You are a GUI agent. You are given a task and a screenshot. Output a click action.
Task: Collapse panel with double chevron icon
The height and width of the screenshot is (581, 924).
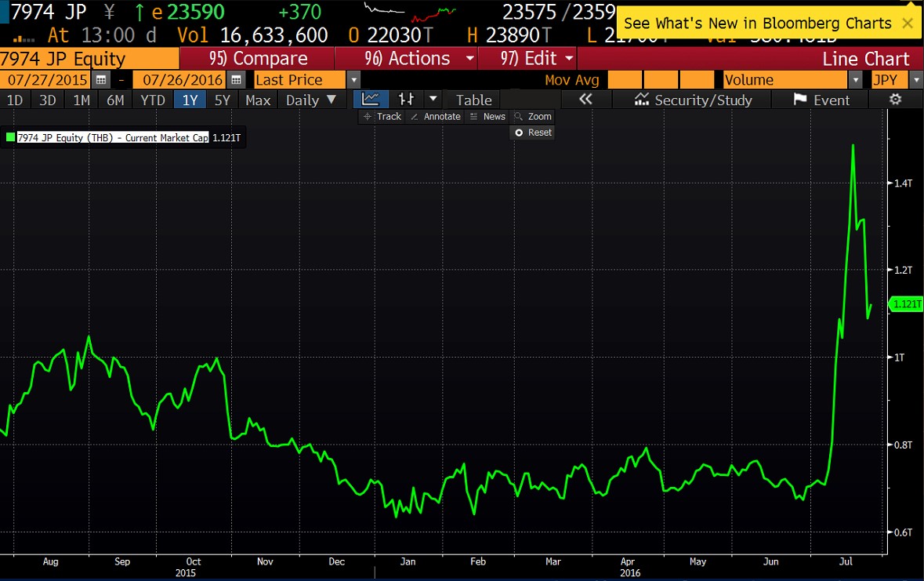point(585,100)
